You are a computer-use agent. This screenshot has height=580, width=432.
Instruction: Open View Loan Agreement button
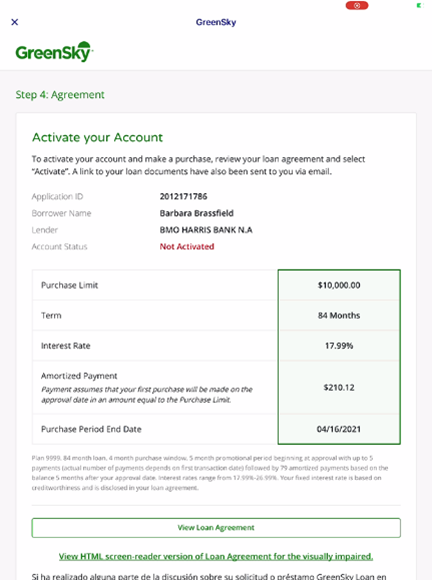pyautogui.click(x=216, y=528)
